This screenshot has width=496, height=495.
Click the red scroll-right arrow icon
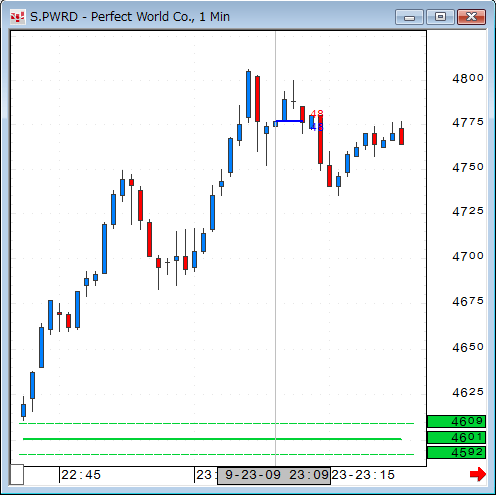(x=478, y=474)
